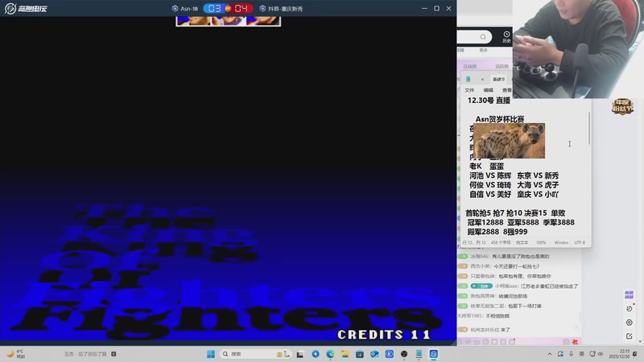Click the 04 red score counter
644x362 pixels.
point(242,8)
